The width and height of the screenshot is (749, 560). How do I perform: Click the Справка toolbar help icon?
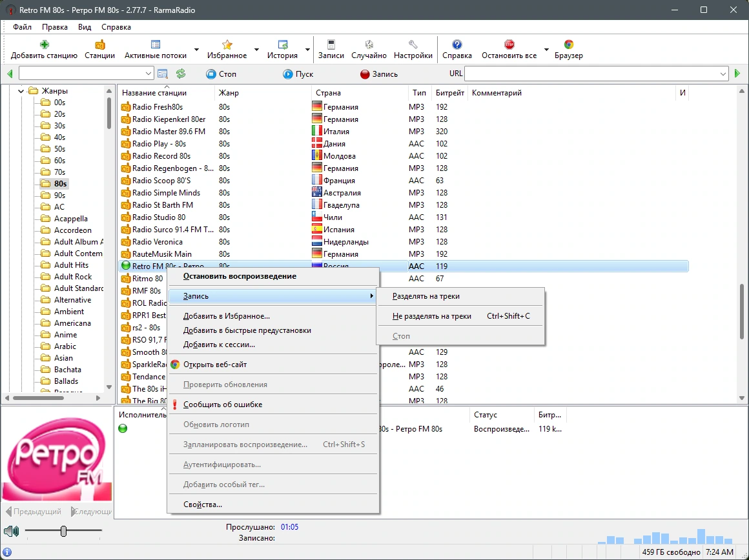click(457, 45)
